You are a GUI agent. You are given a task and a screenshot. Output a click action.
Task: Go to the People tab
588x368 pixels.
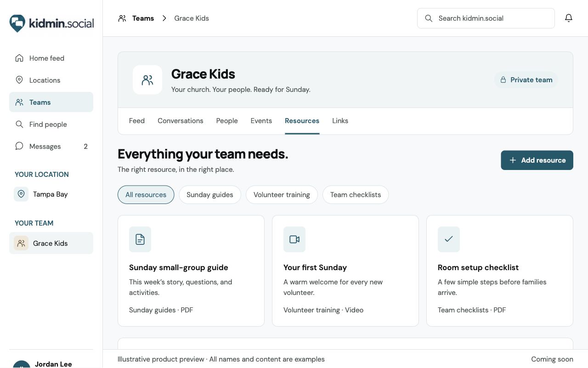[227, 121]
